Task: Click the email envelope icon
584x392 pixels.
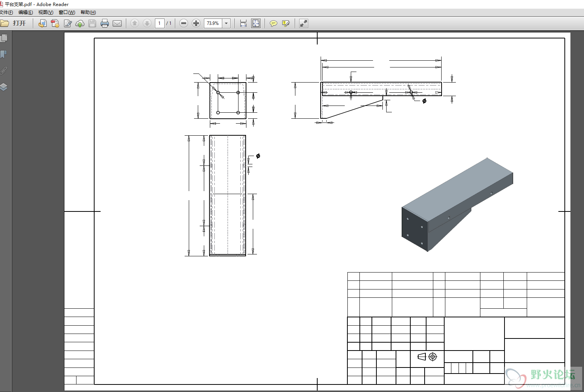Action: point(117,23)
